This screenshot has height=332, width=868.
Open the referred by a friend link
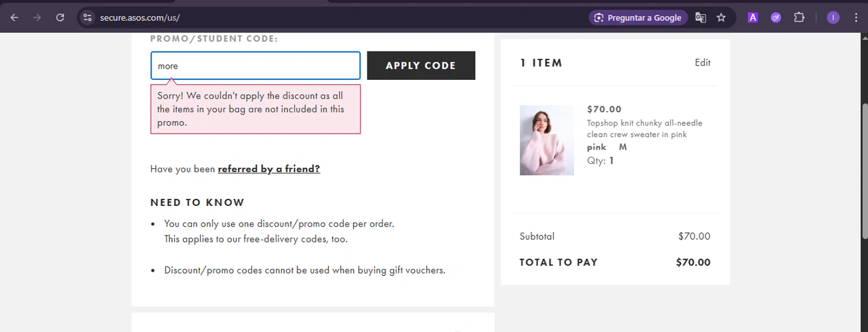[x=269, y=169]
